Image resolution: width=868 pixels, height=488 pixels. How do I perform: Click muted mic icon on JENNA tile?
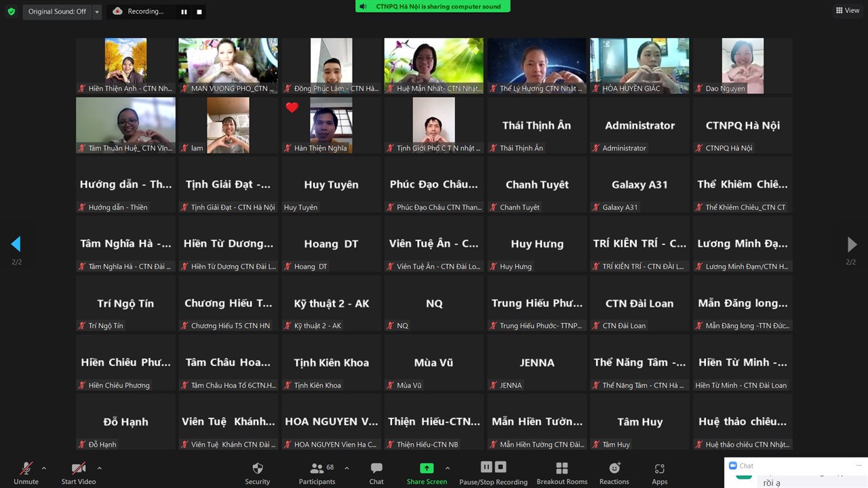coord(493,385)
